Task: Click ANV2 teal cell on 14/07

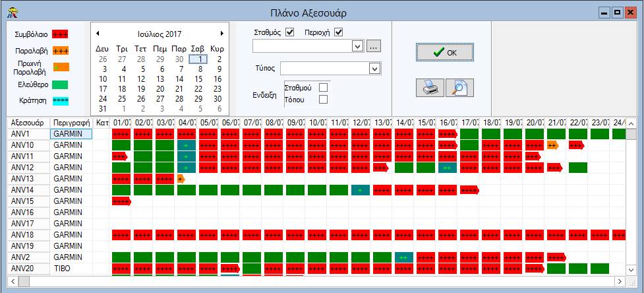Action: click(404, 257)
